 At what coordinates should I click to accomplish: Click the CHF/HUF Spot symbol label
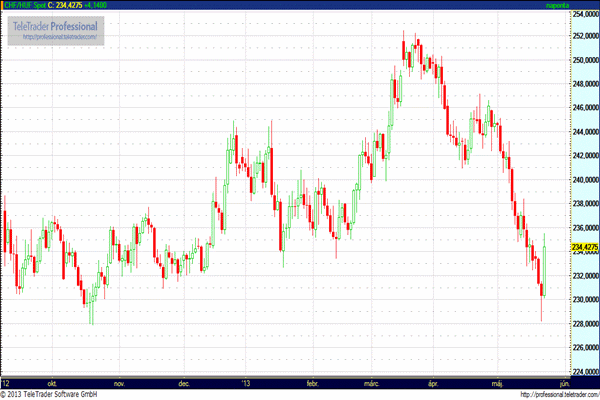25,7
